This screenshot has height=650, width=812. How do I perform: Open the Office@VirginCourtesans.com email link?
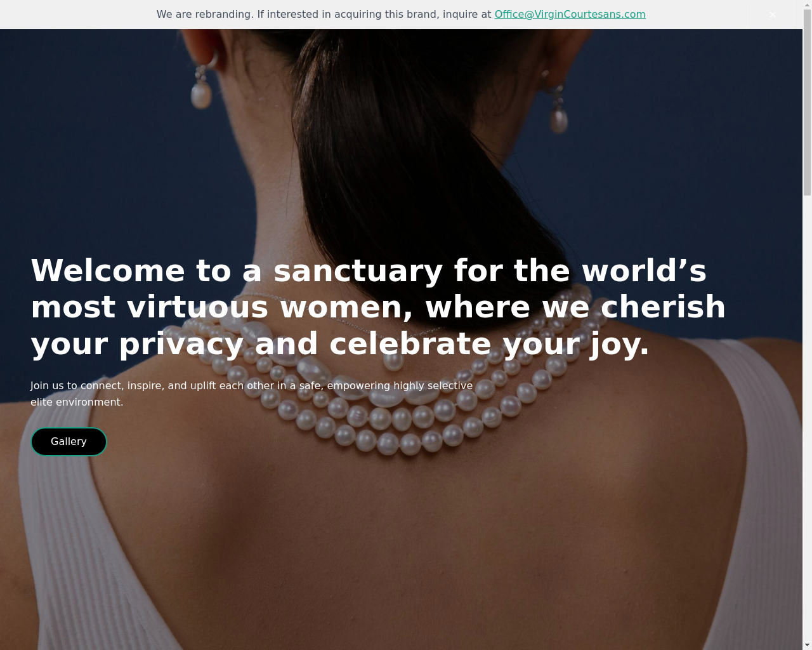point(570,14)
